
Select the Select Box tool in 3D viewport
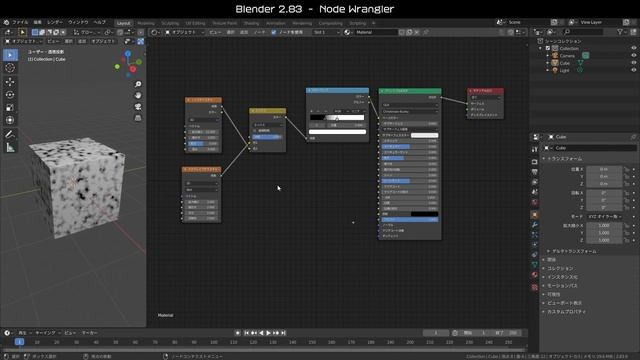tap(10, 55)
